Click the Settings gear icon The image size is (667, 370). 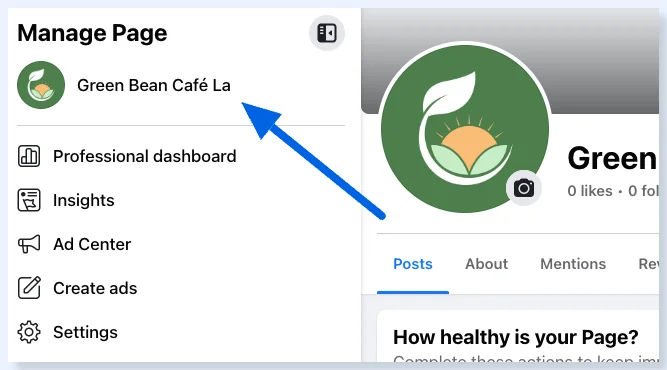pyautogui.click(x=29, y=332)
